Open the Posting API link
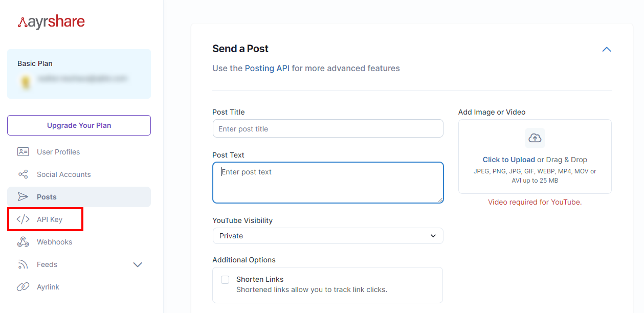 coord(267,68)
